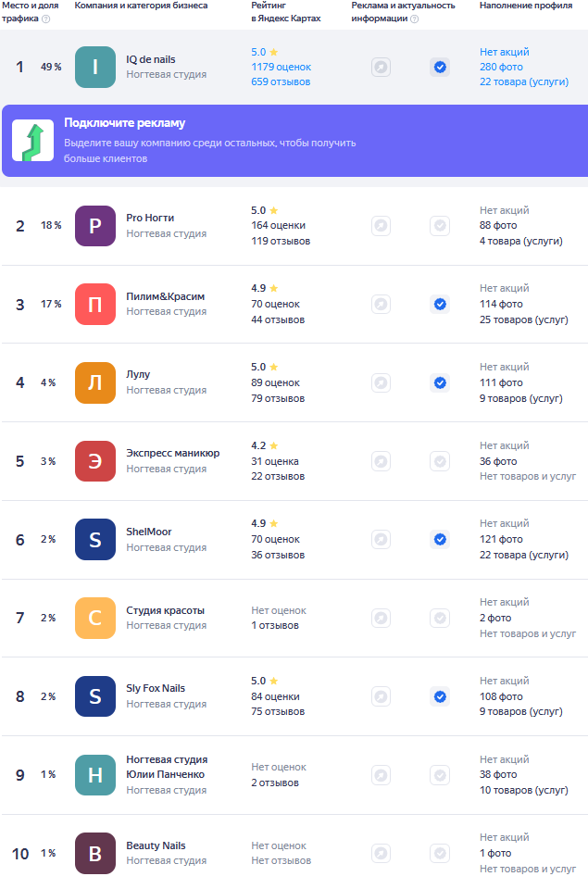This screenshot has width=588, height=889.
Task: Click the advertising status icon for Лулу
Action: 381,382
